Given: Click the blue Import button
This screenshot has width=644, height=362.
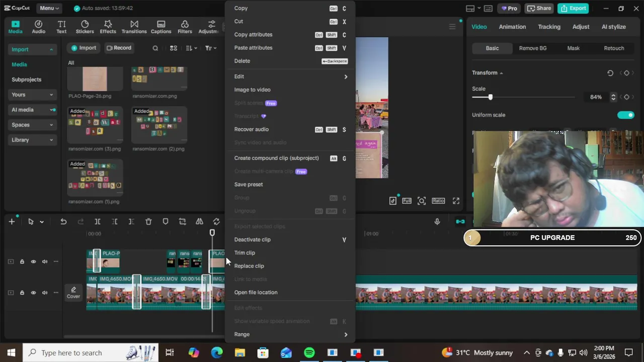Looking at the screenshot, I should pos(84,48).
